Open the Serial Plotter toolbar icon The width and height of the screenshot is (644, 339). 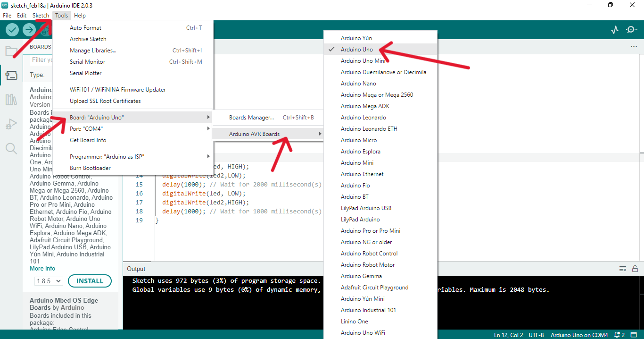615,30
